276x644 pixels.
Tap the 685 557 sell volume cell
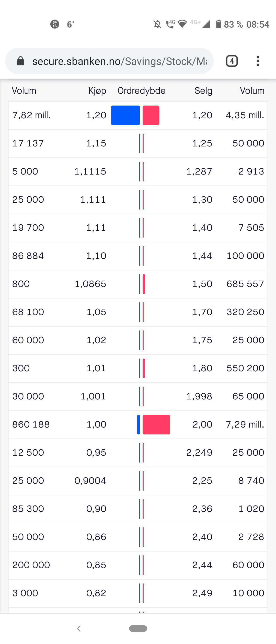pyautogui.click(x=245, y=284)
